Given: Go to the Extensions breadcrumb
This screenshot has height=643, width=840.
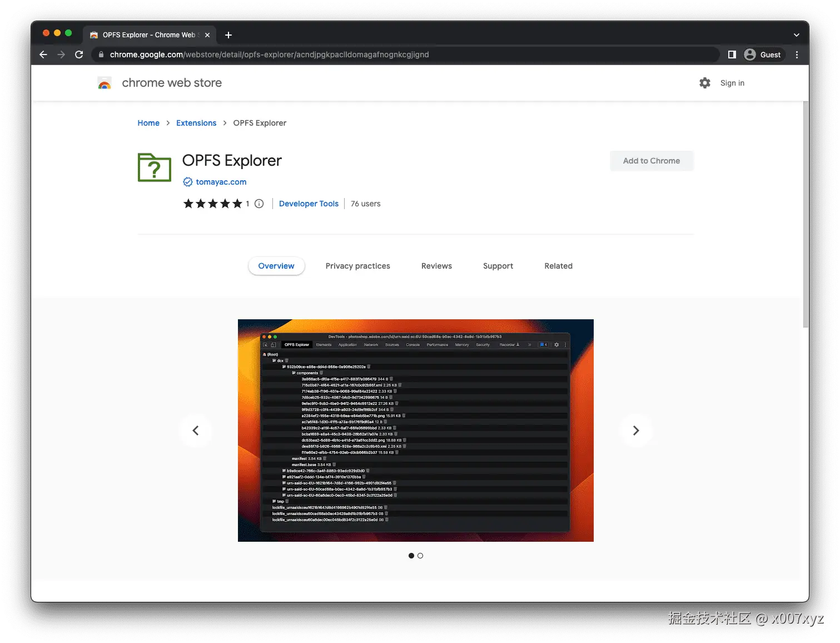Looking at the screenshot, I should (196, 123).
